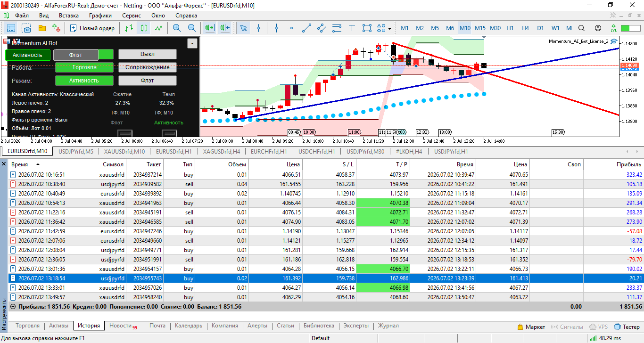Switch the bot panel to Выкл
Viewport: 644px width, 343px height.
click(147, 54)
